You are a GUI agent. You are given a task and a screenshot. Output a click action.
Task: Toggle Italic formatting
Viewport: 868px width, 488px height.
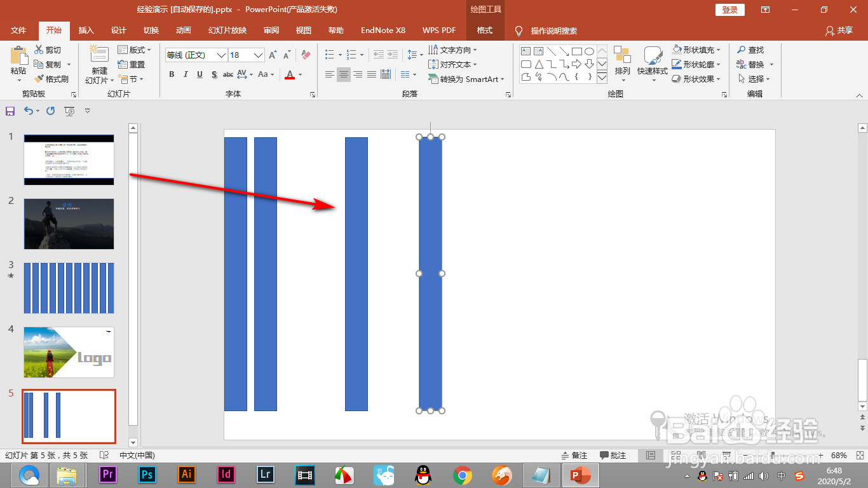pos(186,74)
